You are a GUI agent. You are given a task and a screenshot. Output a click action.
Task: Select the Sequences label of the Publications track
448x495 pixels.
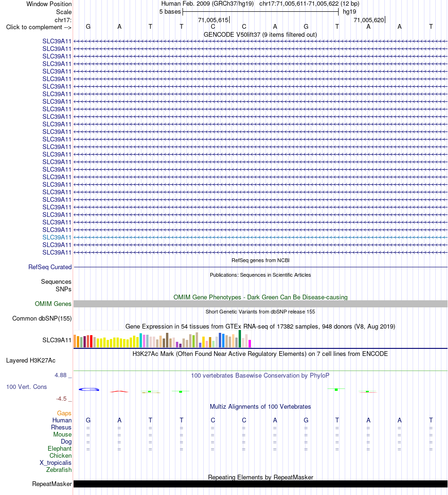click(56, 281)
